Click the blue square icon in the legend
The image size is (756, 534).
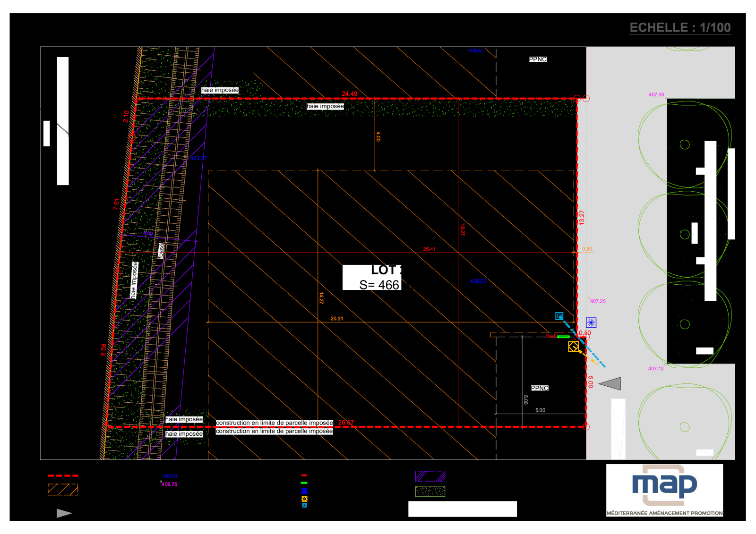tap(304, 491)
